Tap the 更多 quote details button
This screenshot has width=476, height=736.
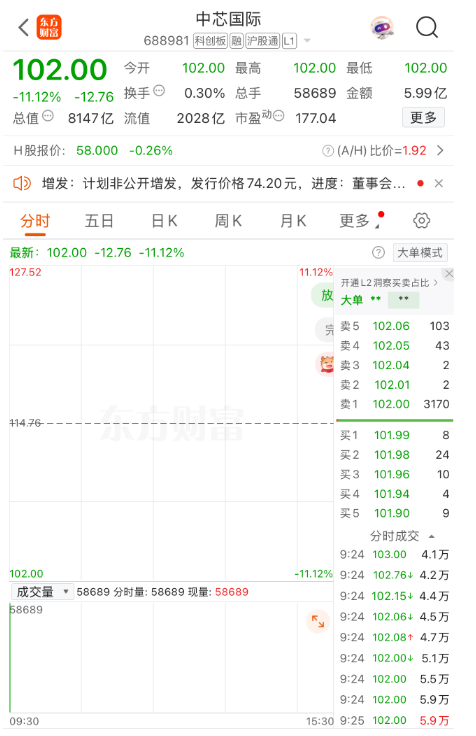423,117
